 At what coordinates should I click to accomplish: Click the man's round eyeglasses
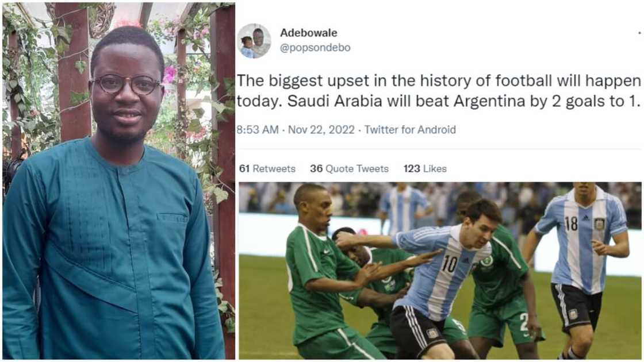tap(125, 84)
